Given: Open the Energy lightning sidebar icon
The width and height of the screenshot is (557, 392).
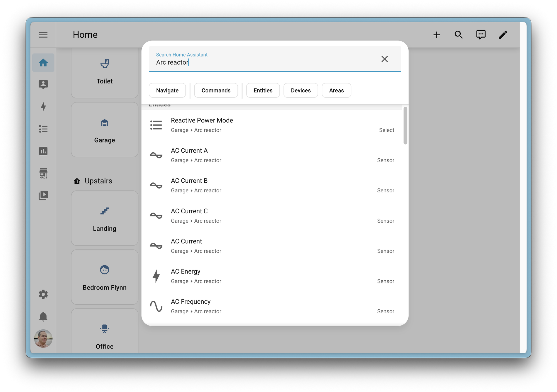Looking at the screenshot, I should pyautogui.click(x=43, y=107).
